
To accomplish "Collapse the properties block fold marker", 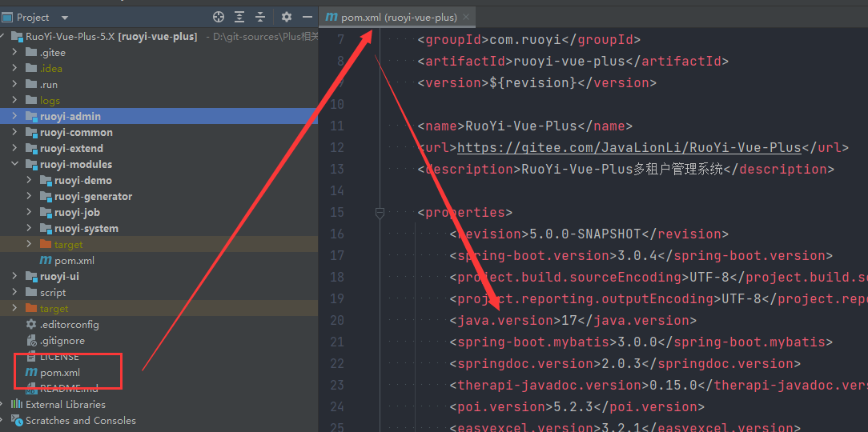I will [x=380, y=213].
